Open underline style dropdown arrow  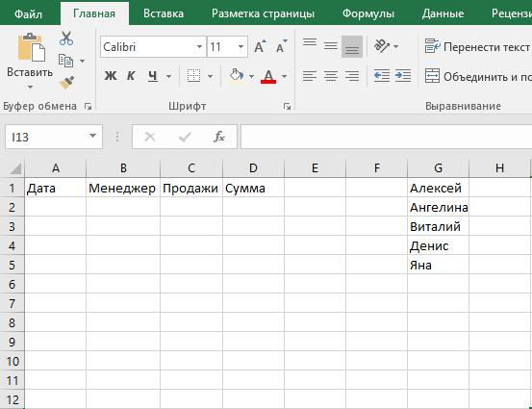coord(168,76)
